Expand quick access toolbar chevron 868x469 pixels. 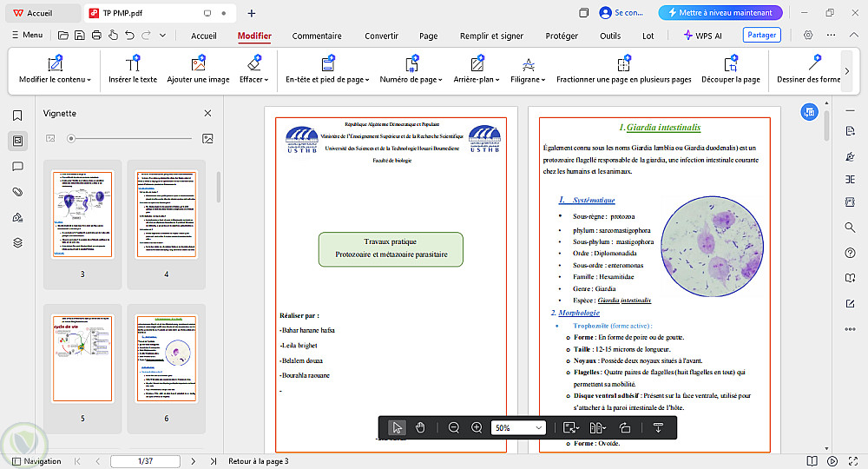163,36
